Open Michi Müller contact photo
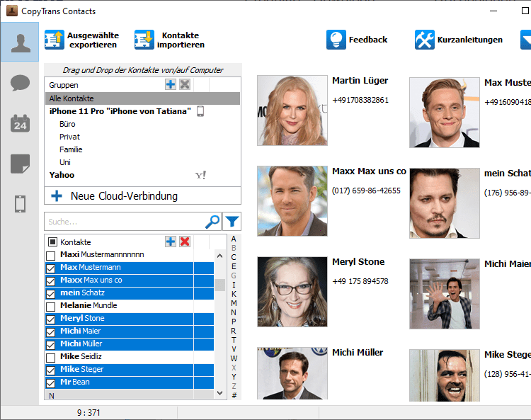531x420 pixels. pos(292,373)
